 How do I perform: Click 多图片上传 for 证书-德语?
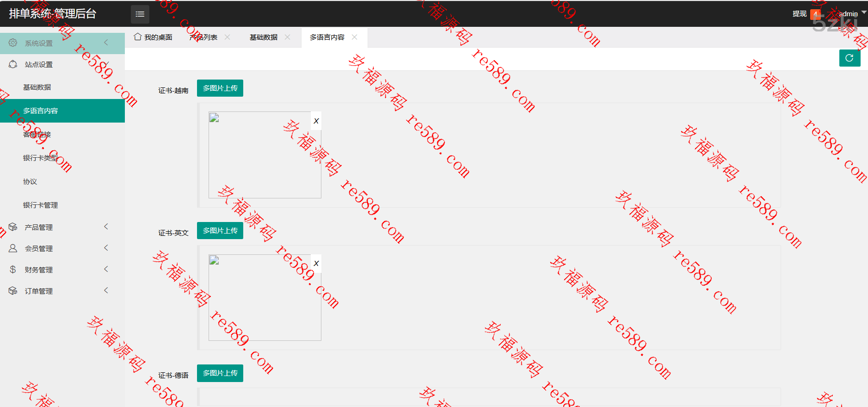pos(220,373)
